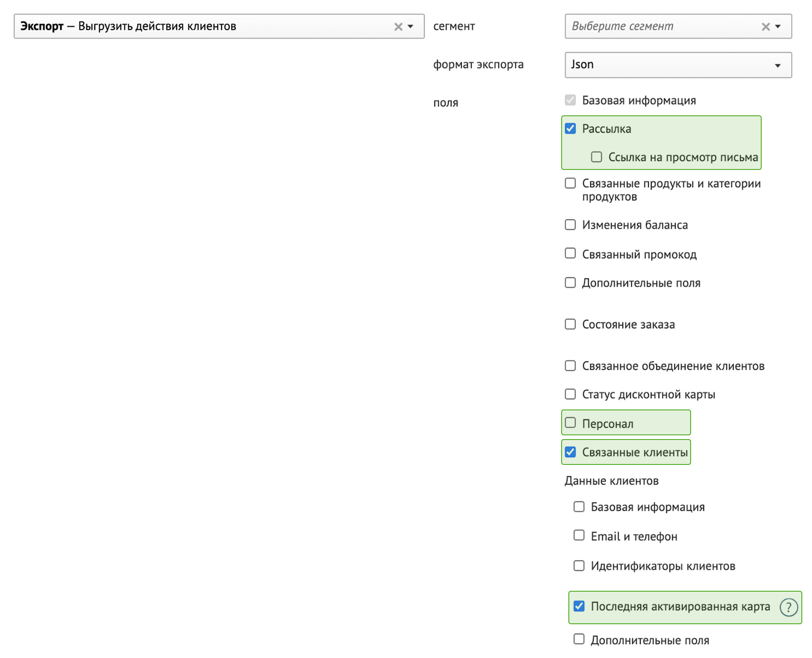Check the Идентификаторы клиентов checkbox
This screenshot has width=812, height=658.
coord(579,565)
